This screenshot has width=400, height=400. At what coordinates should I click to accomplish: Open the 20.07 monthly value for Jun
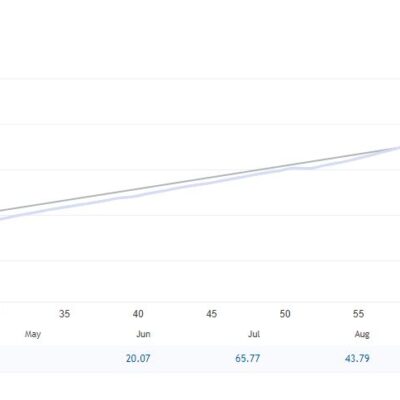(138, 359)
